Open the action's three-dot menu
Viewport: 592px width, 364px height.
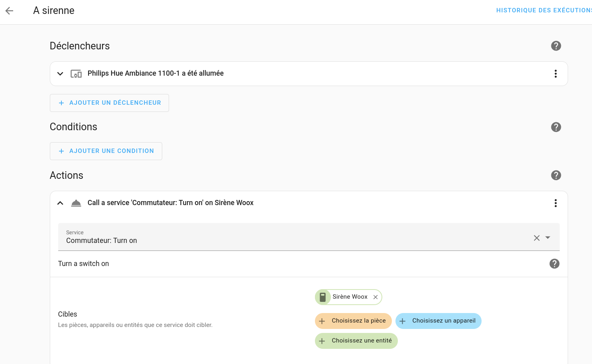click(555, 203)
